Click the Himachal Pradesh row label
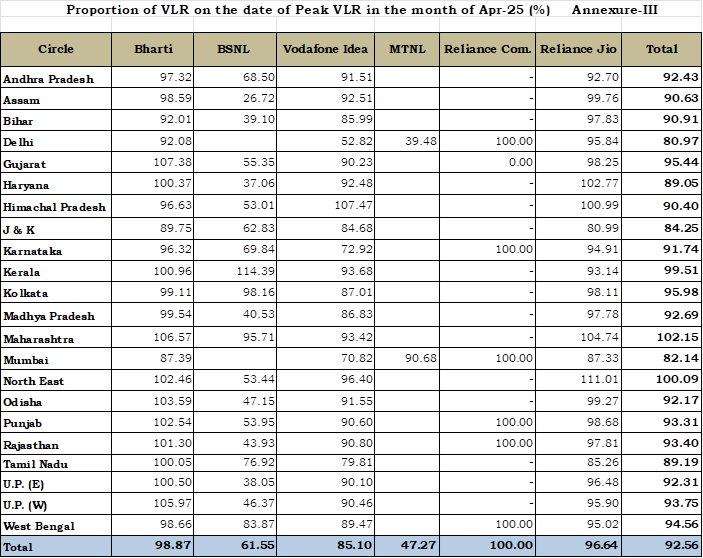The width and height of the screenshot is (703, 558). point(54,208)
